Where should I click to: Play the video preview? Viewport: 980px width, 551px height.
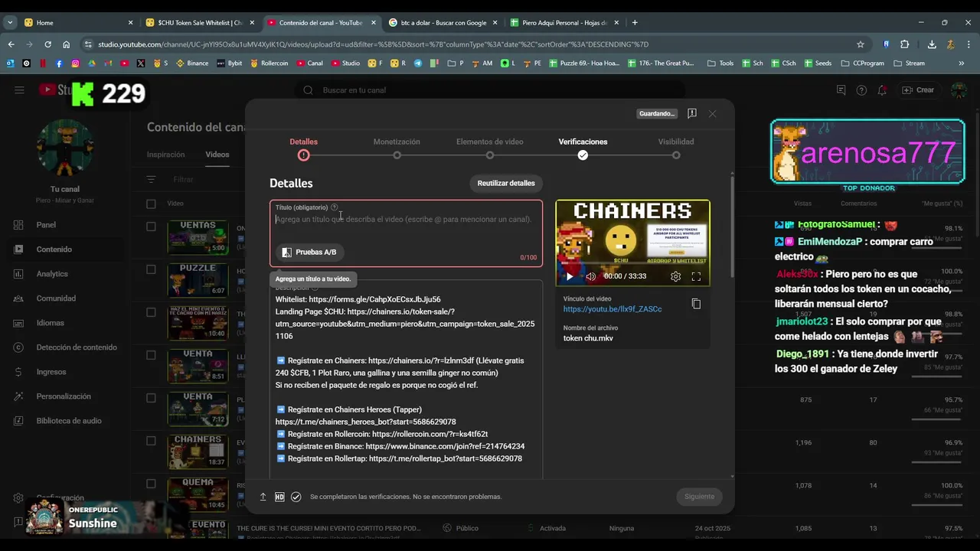pos(569,276)
